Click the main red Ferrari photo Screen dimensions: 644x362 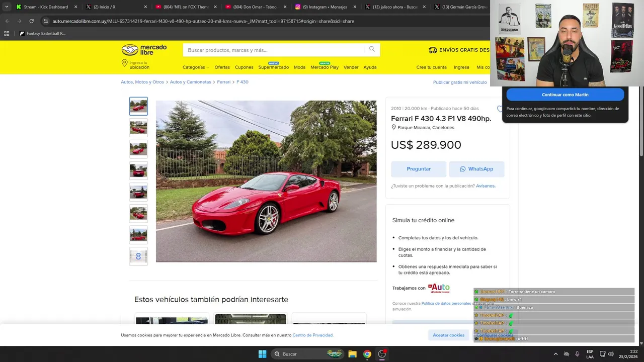pyautogui.click(x=266, y=181)
